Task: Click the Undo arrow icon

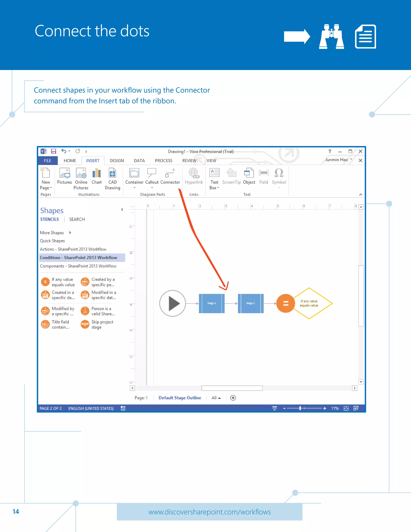Action: [x=64, y=151]
